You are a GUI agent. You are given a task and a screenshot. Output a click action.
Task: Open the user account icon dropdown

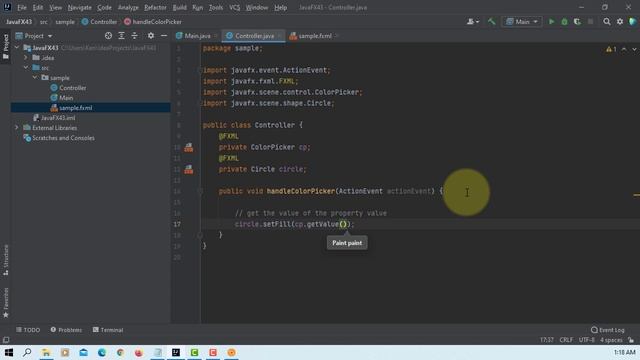[473, 22]
